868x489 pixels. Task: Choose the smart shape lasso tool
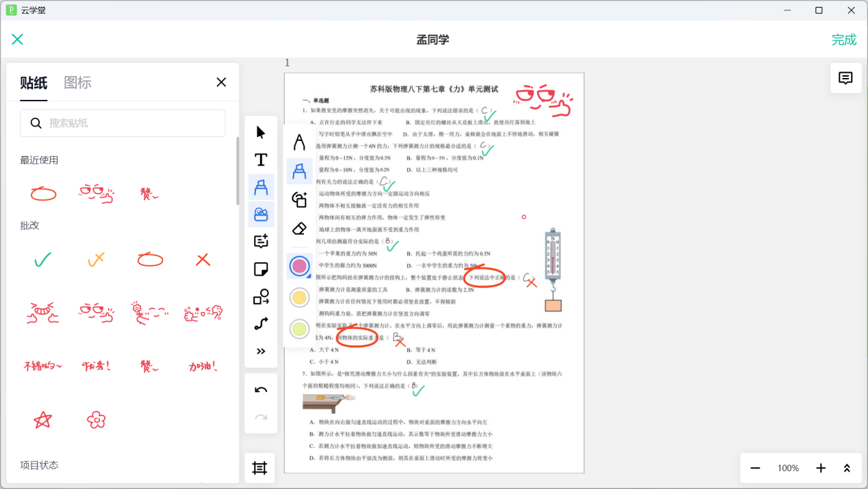coord(299,200)
